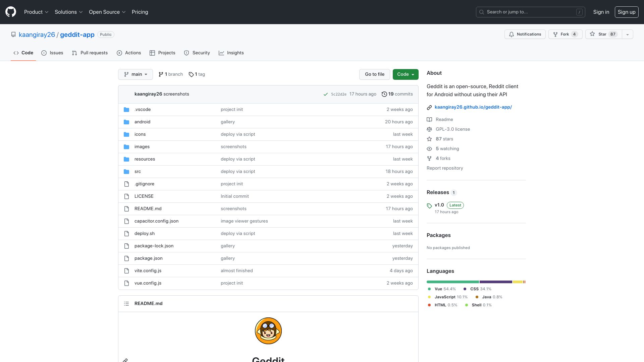
Task: Click the Go to file button
Action: 375,74
